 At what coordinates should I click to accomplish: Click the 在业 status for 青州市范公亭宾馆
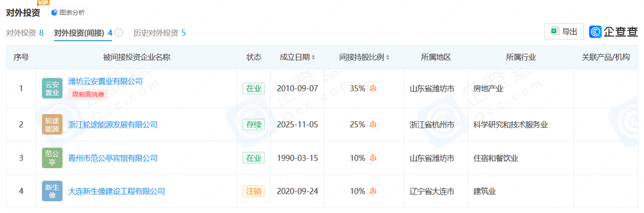click(253, 158)
